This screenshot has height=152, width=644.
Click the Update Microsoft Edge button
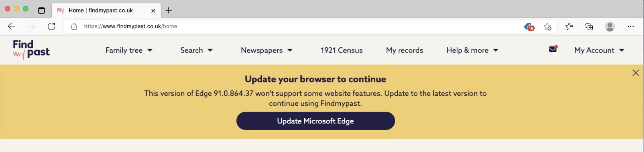(316, 121)
